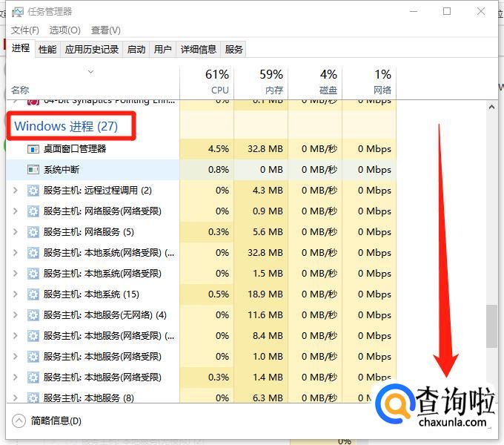Switch to the 进程 tab
This screenshot has height=445, width=504.
pos(21,48)
